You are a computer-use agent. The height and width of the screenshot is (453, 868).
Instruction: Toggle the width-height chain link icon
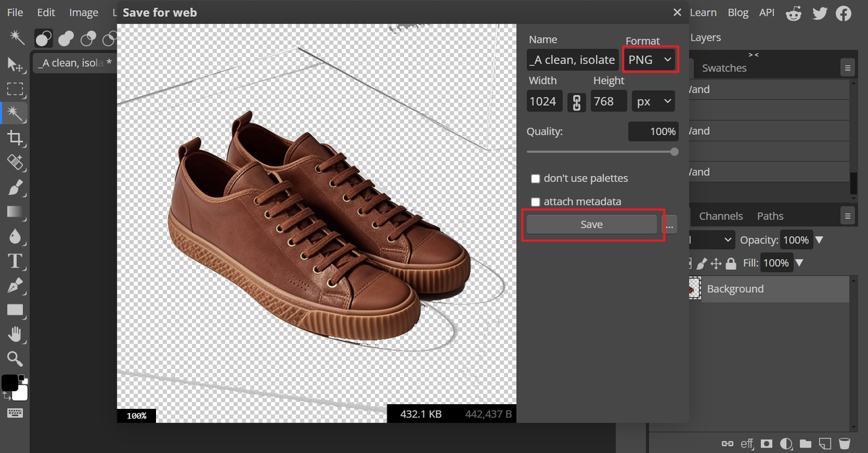[x=576, y=102]
